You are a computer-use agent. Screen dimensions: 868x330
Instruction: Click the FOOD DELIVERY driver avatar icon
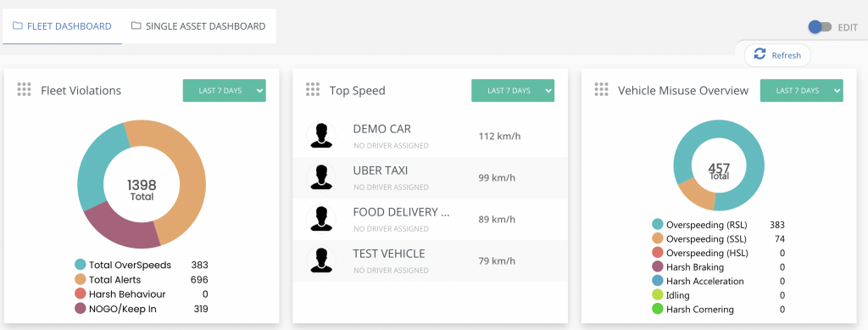[321, 218]
